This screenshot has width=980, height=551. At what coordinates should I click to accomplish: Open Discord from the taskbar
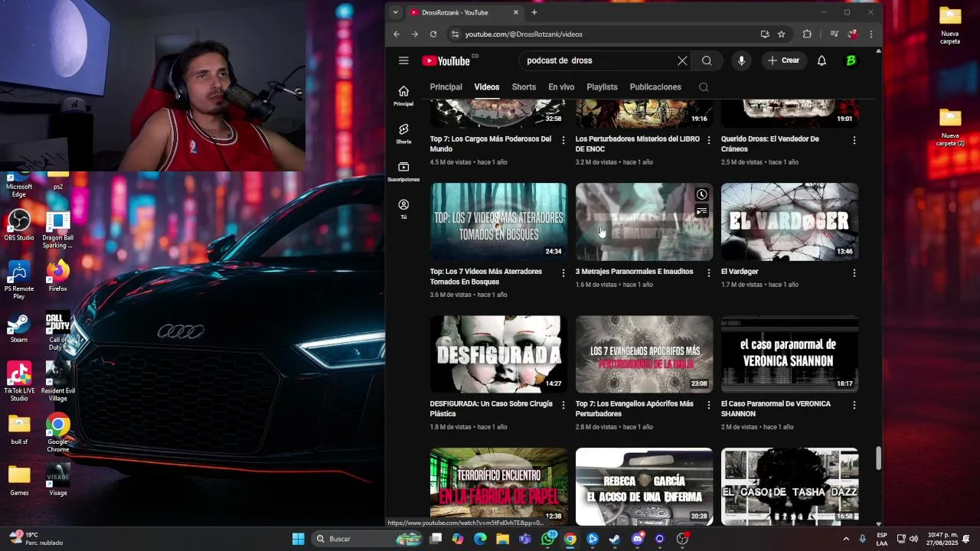tap(637, 539)
